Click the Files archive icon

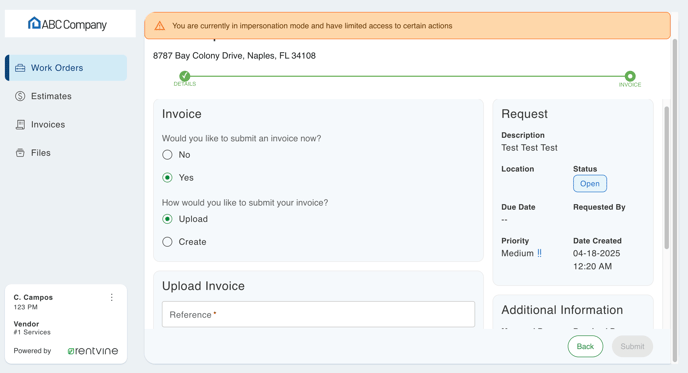[20, 153]
